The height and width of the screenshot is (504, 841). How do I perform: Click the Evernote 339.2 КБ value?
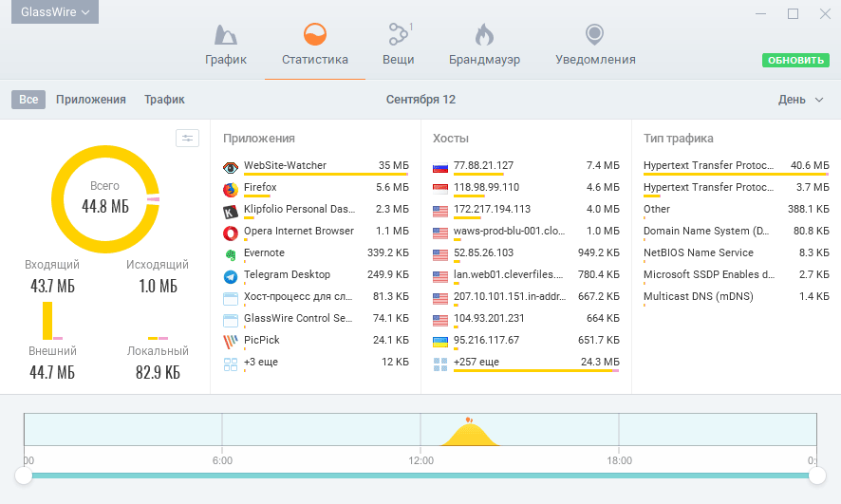click(x=388, y=252)
